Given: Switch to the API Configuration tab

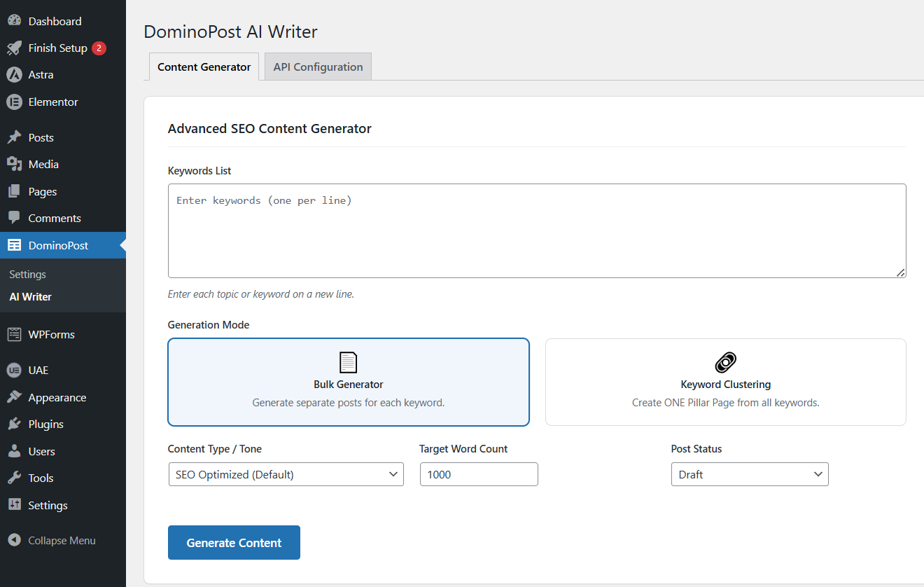Looking at the screenshot, I should [318, 67].
